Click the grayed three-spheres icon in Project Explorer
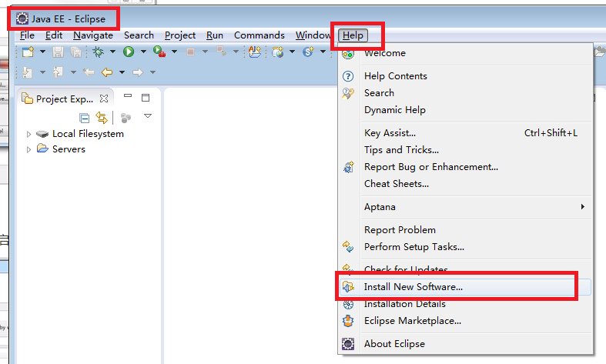This screenshot has height=364, width=606. (126, 118)
